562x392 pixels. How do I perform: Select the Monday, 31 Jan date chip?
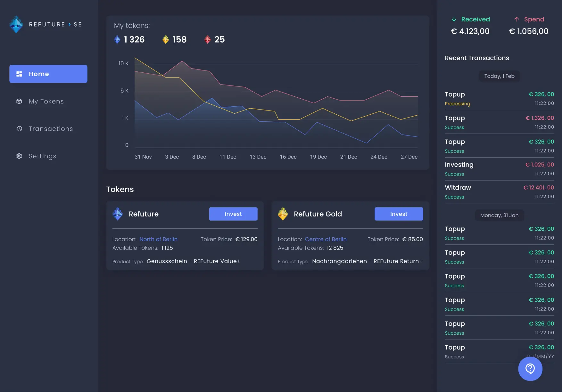pyautogui.click(x=499, y=215)
